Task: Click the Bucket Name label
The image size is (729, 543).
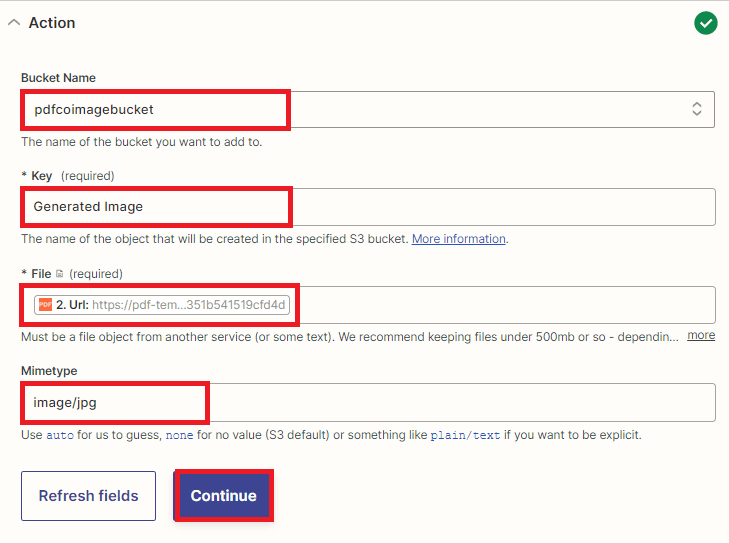Action: 58,78
